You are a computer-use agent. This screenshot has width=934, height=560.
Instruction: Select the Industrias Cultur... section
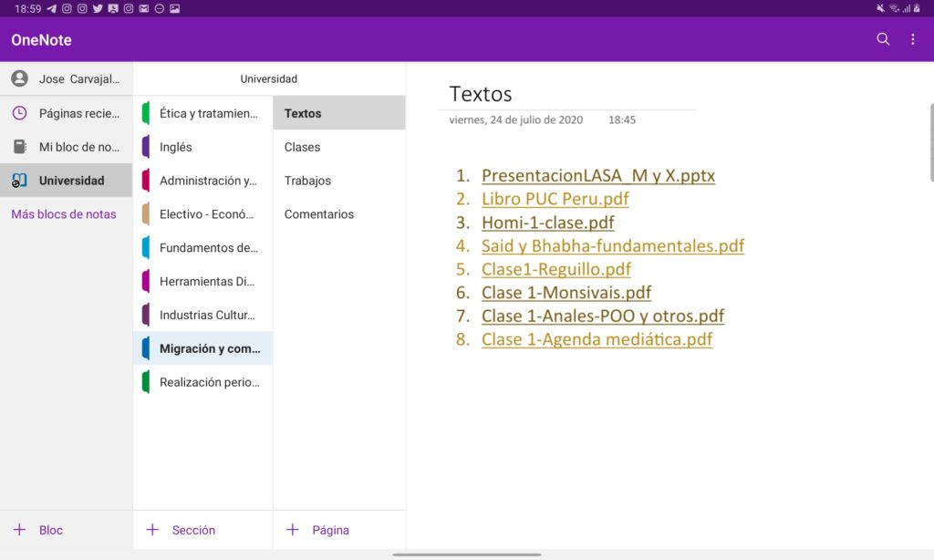[203, 315]
